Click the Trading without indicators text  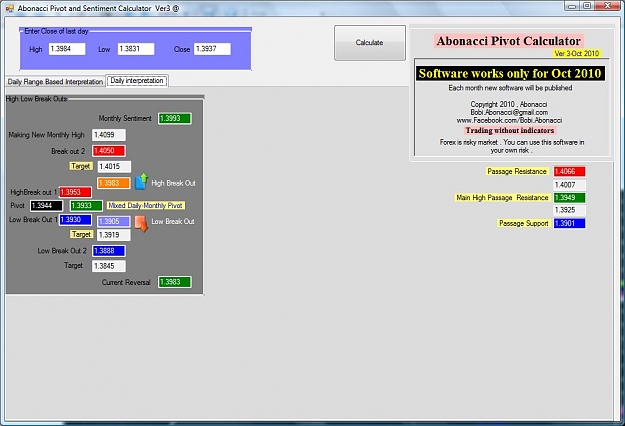510,131
